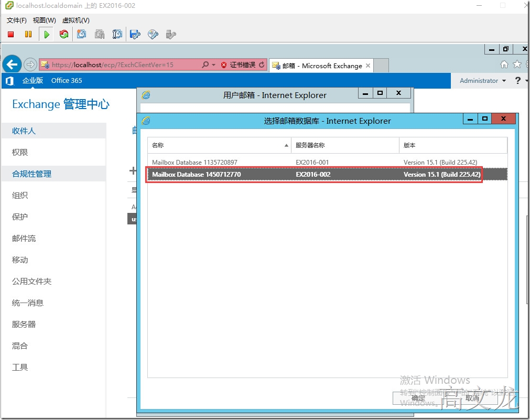
Task: Switch to the 企业版 tab
Action: pos(33,80)
